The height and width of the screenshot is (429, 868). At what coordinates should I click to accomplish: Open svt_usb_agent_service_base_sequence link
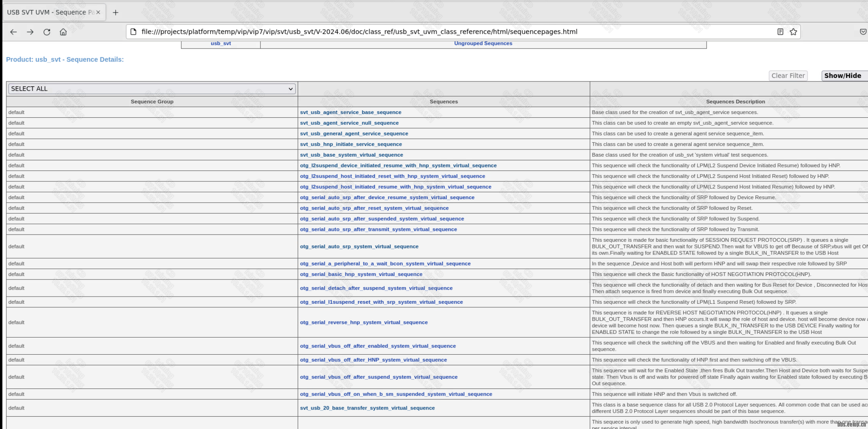click(x=351, y=113)
